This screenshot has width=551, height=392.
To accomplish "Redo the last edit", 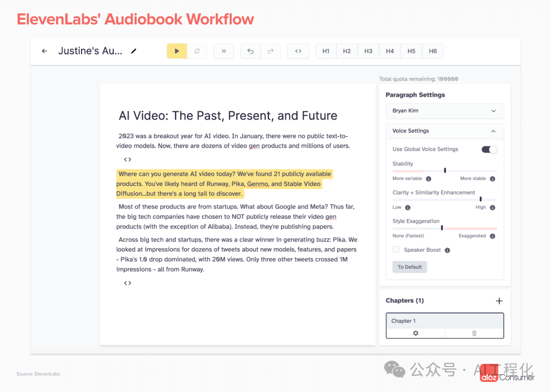I will 270,51.
